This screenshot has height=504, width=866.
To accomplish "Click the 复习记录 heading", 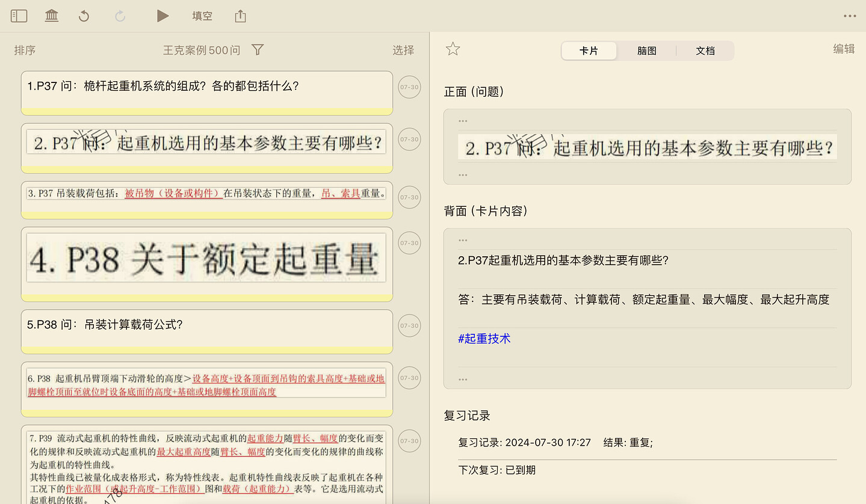I will click(467, 416).
